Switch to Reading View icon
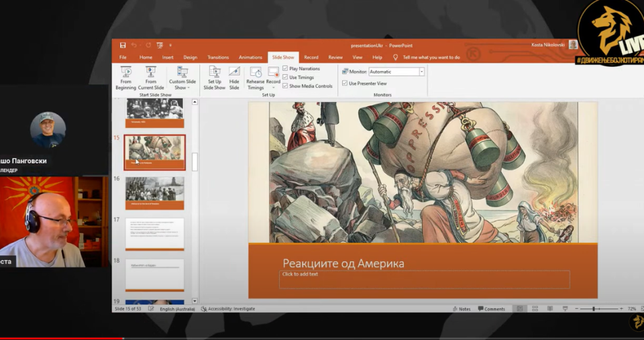The image size is (644, 340). coord(550,308)
